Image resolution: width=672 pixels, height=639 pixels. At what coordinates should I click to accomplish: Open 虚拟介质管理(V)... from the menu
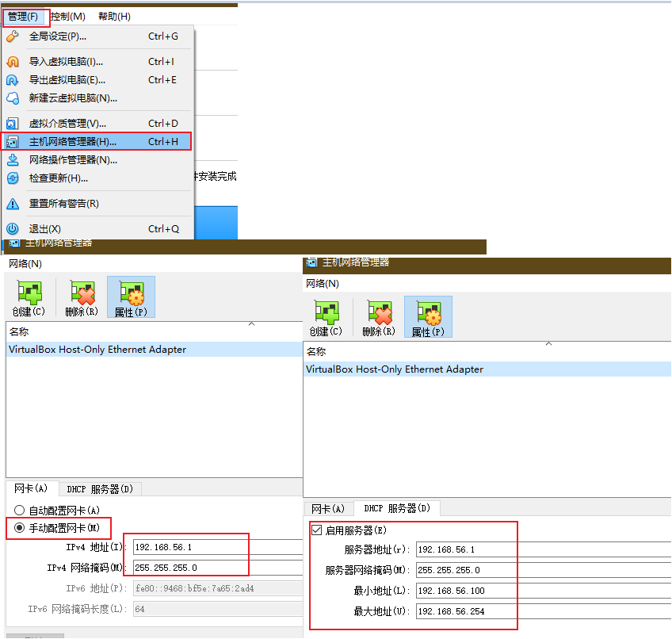[x=97, y=124]
